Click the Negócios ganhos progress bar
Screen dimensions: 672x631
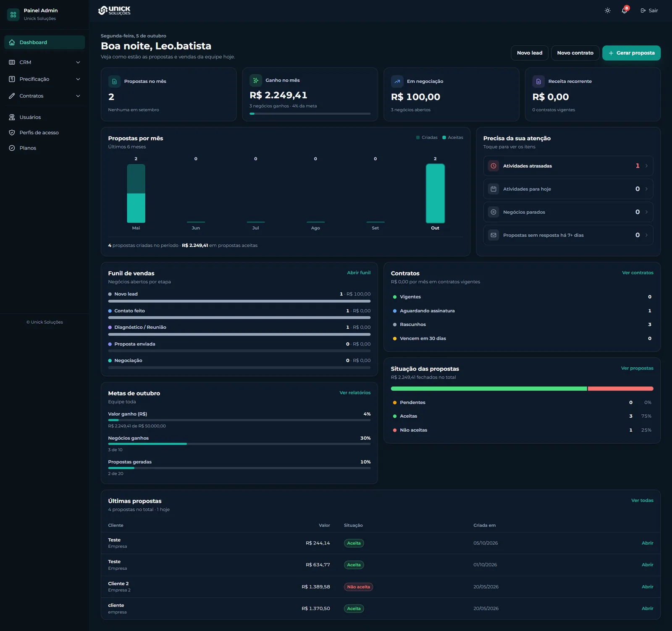click(239, 444)
